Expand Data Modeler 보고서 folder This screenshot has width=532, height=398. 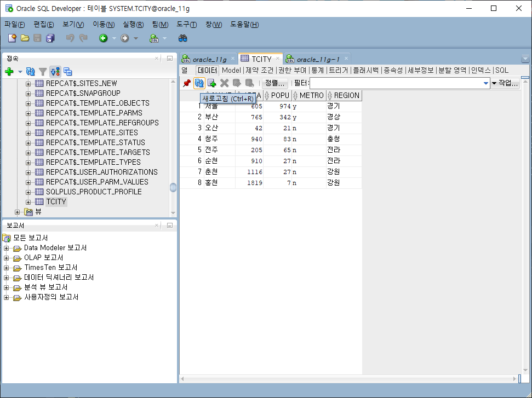point(6,248)
